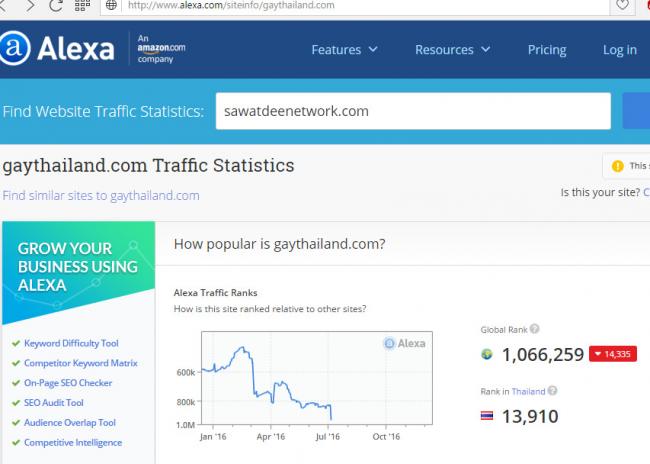The height and width of the screenshot is (464, 650).
Task: Reload the page with the refresh icon
Action: (x=56, y=5)
